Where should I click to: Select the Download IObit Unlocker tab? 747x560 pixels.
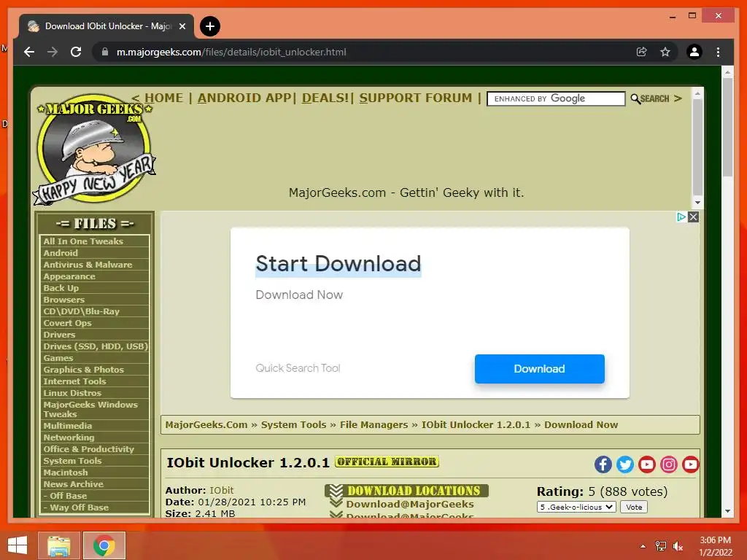[106, 26]
